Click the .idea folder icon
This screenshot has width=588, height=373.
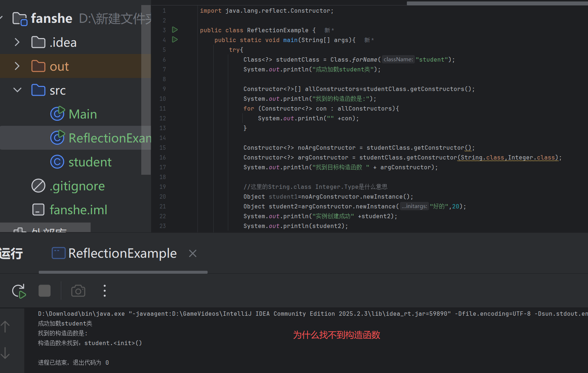pyautogui.click(x=38, y=42)
